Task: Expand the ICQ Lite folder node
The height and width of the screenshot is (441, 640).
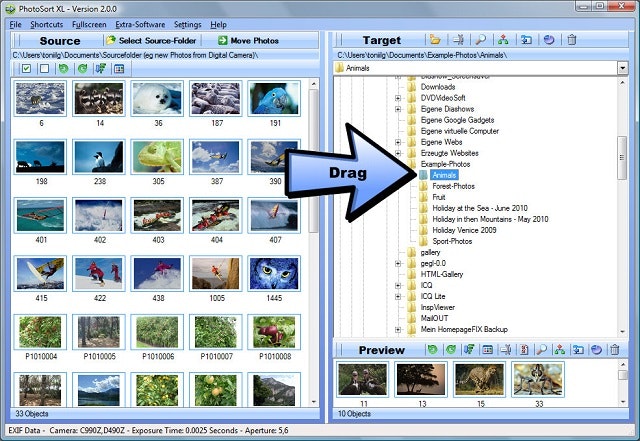Action: click(398, 296)
